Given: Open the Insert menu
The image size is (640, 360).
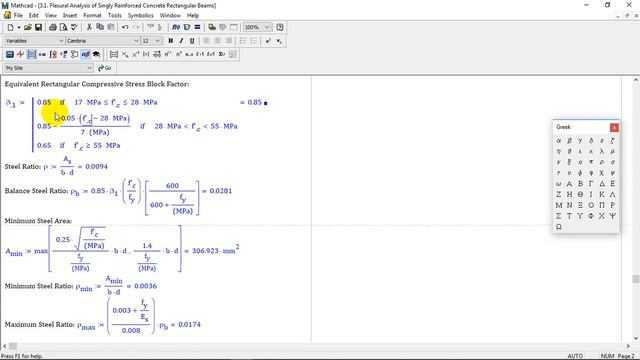Looking at the screenshot, I should click(x=70, y=16).
